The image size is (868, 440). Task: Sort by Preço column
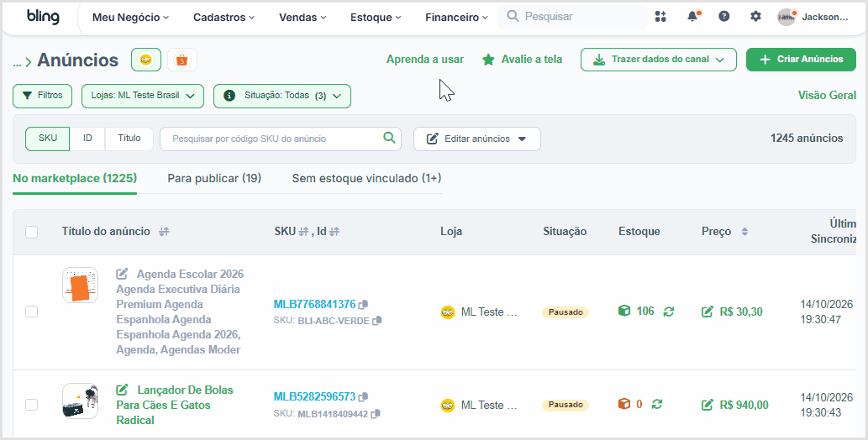744,232
